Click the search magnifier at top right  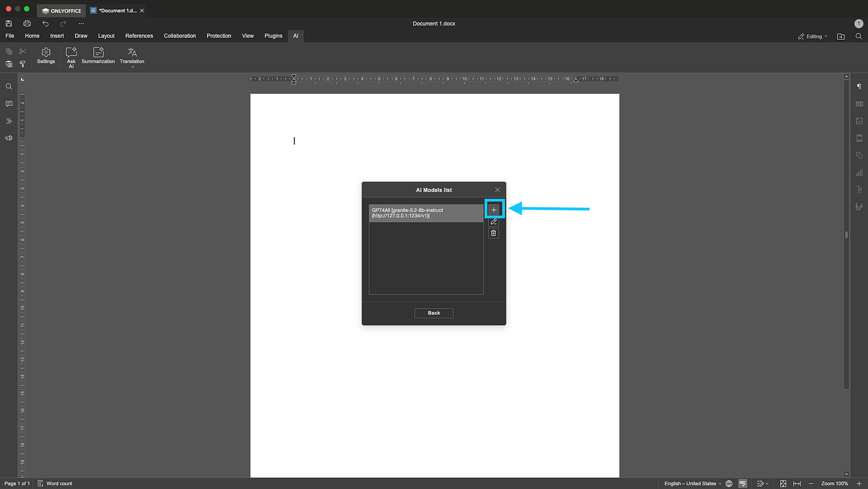pos(859,37)
